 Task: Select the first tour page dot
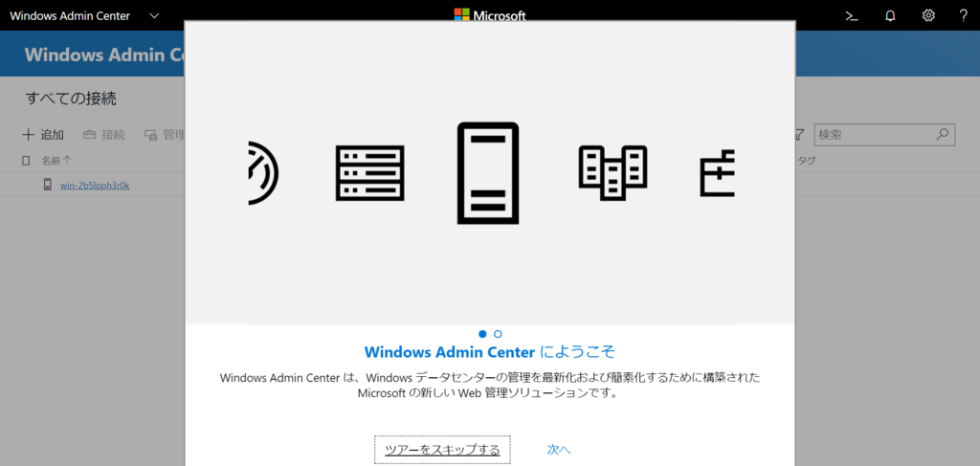pos(482,334)
